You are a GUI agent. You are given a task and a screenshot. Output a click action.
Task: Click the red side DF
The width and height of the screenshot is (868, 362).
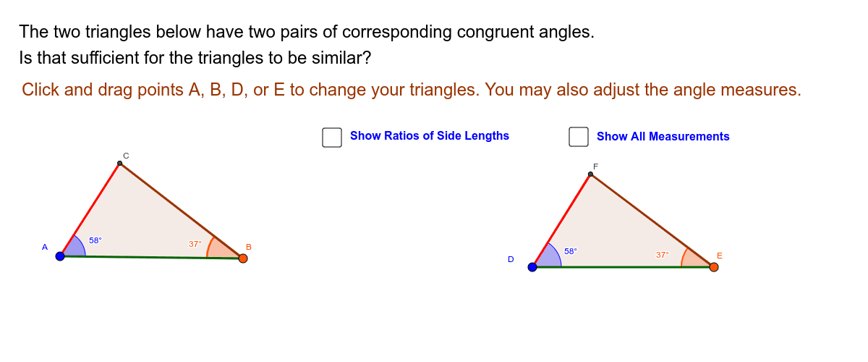click(x=561, y=221)
